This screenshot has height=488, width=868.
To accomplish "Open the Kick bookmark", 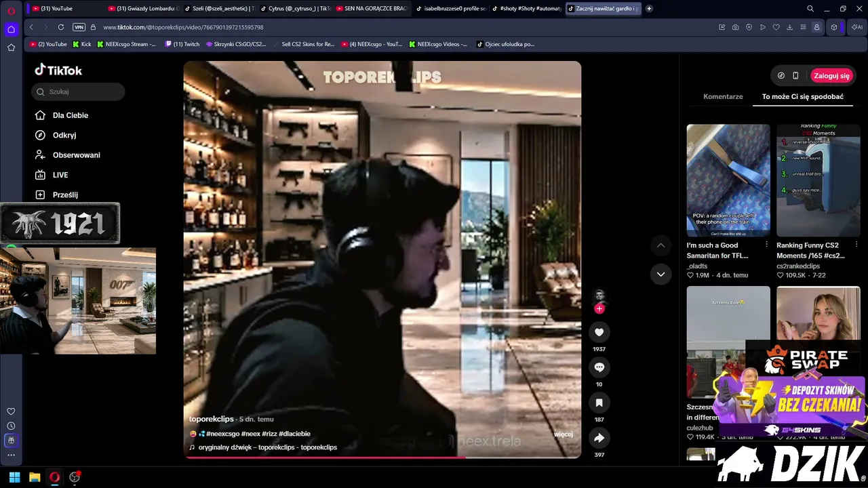I will click(x=82, y=44).
